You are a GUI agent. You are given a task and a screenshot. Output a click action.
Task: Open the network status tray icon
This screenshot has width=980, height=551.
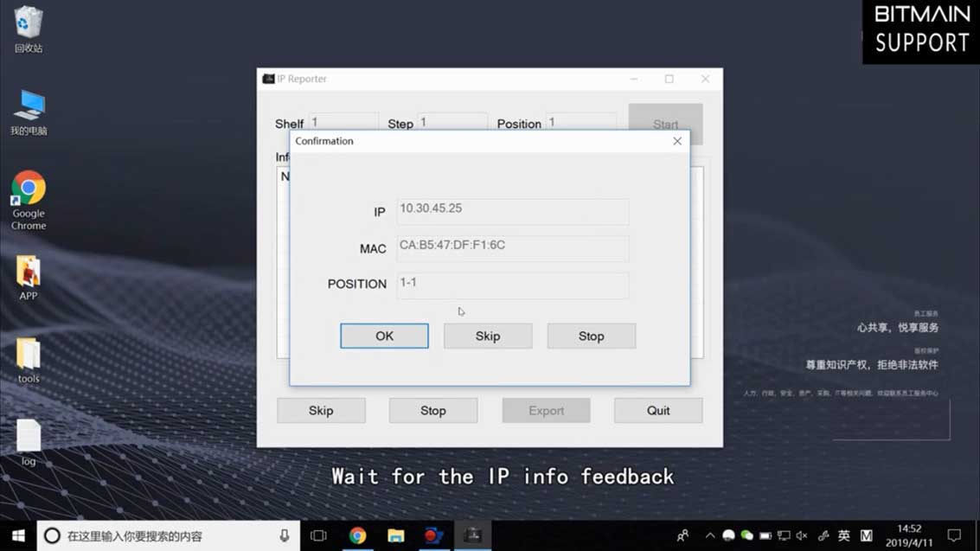pos(785,535)
